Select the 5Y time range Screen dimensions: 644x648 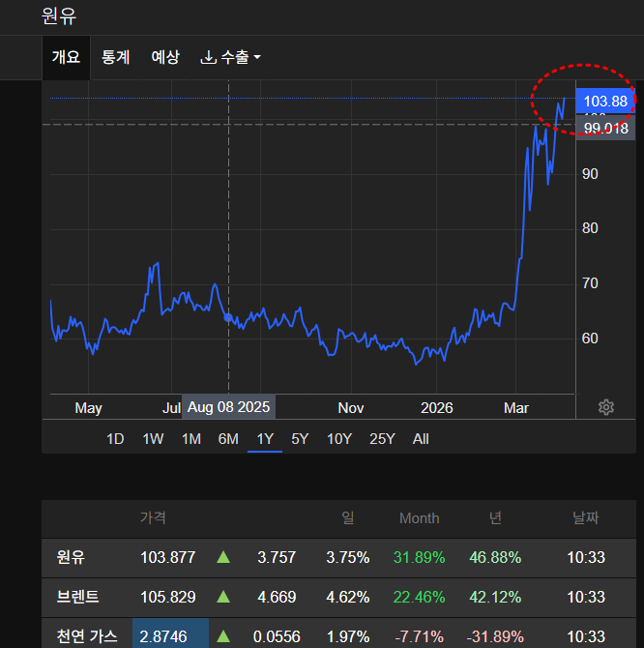click(300, 439)
